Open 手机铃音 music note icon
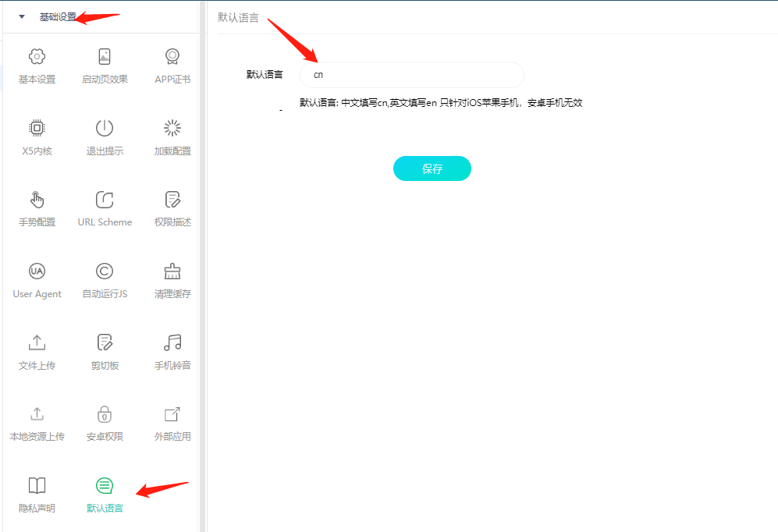778x532 pixels. coord(172,342)
